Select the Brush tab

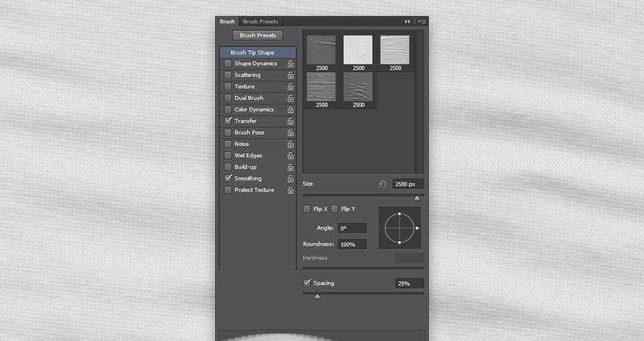tap(227, 22)
